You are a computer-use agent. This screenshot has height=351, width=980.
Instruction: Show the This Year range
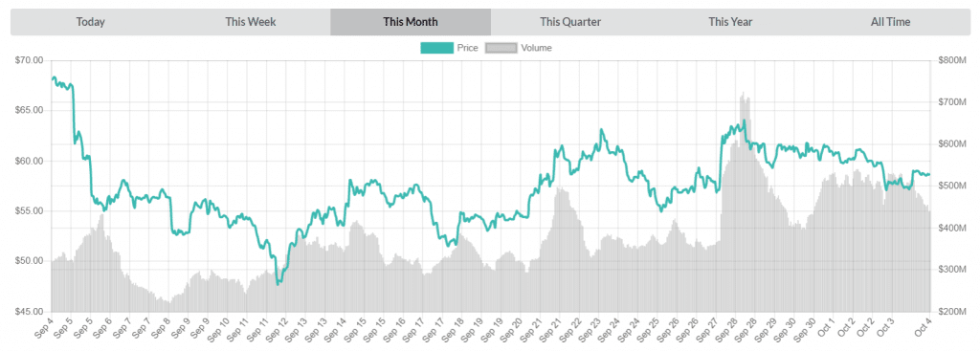(730, 22)
